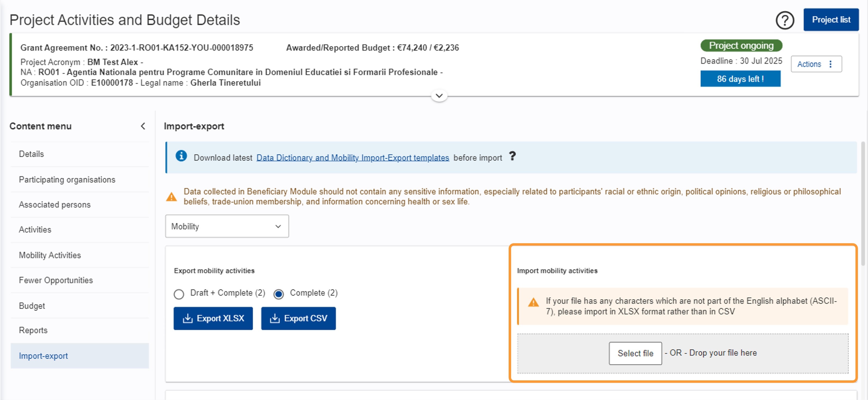The image size is (868, 400).
Task: Click the question mark after 'before import'
Action: (512, 156)
